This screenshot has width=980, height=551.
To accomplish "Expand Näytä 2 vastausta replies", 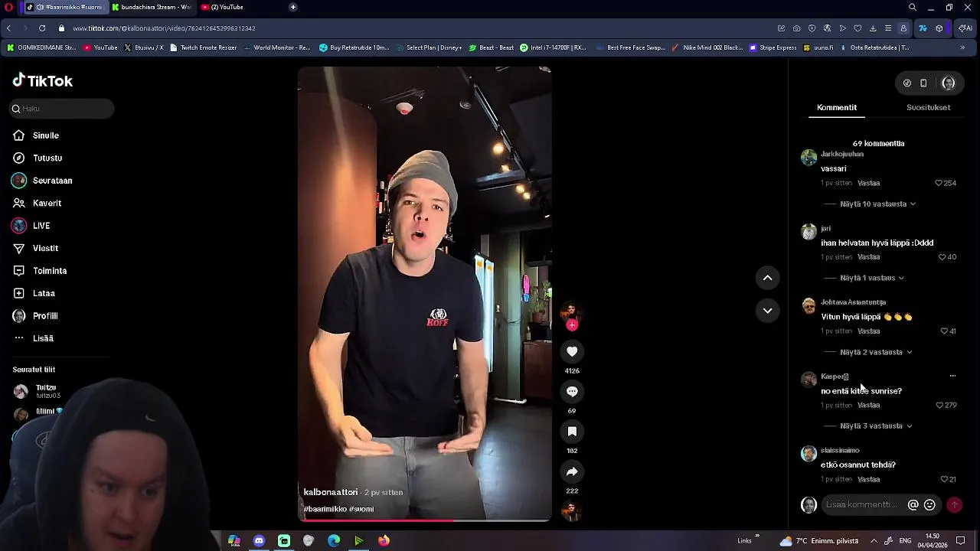I will point(876,352).
